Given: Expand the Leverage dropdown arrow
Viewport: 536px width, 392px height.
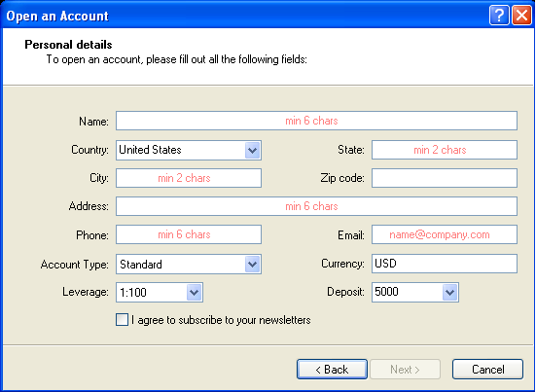Looking at the screenshot, I should click(195, 292).
